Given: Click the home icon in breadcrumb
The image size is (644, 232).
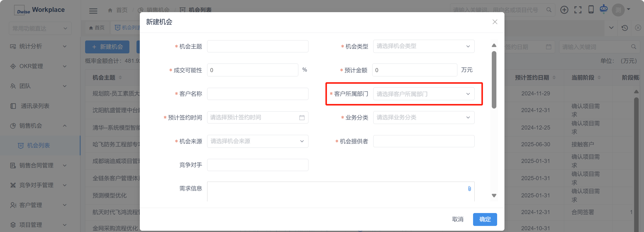Looking at the screenshot, I should point(110,10).
